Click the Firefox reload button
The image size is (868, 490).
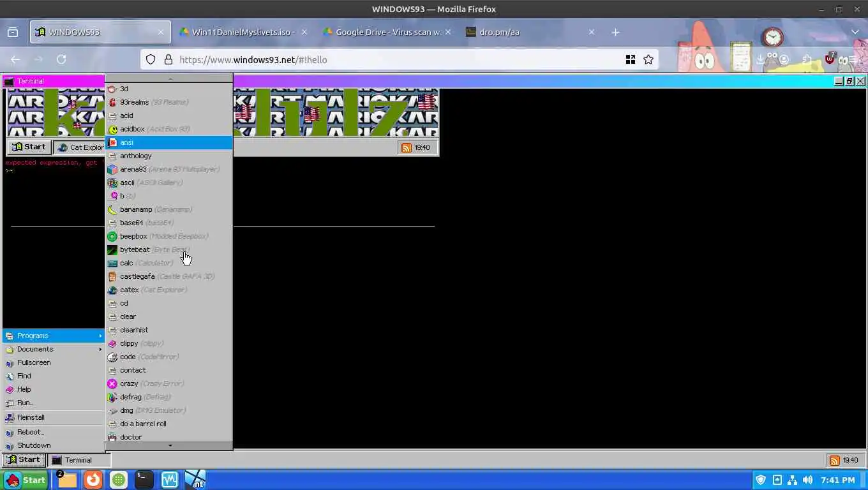(61, 59)
